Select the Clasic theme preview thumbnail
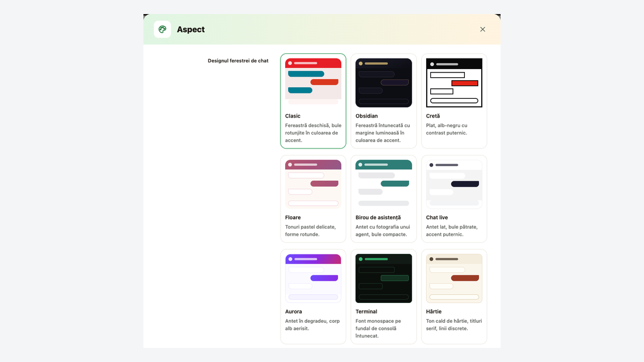 (313, 82)
